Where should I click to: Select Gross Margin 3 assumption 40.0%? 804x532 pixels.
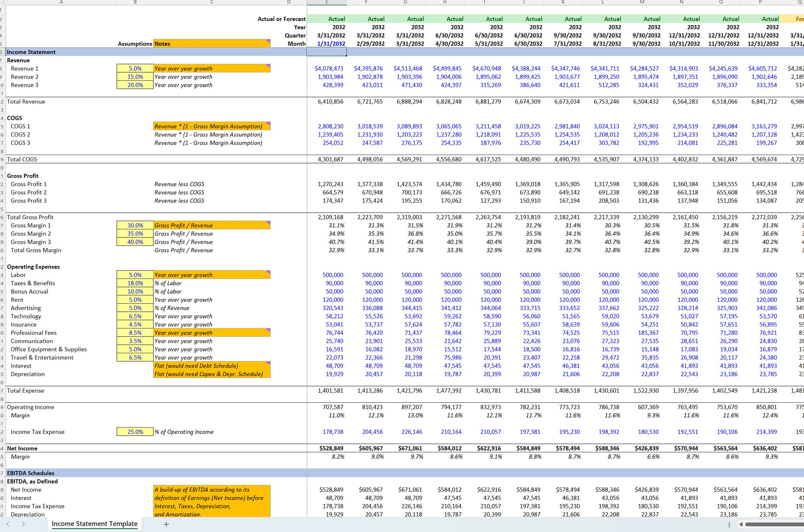tap(135, 242)
